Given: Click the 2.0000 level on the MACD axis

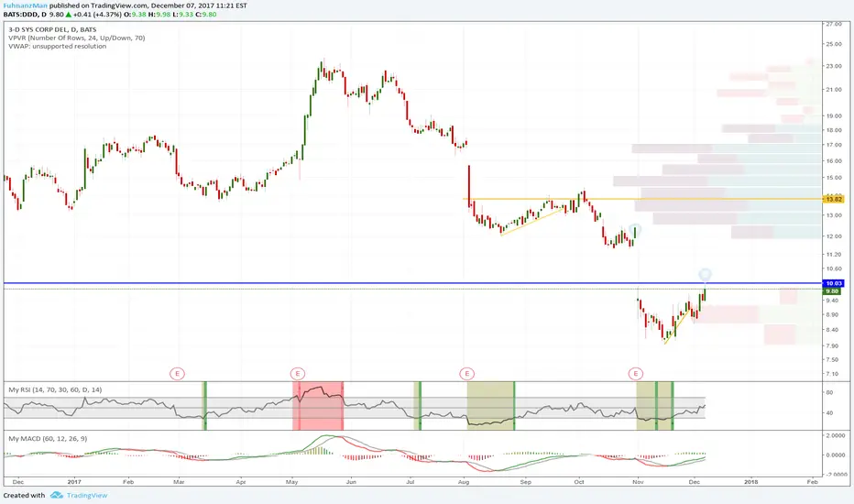Looking at the screenshot, I should (x=836, y=436).
